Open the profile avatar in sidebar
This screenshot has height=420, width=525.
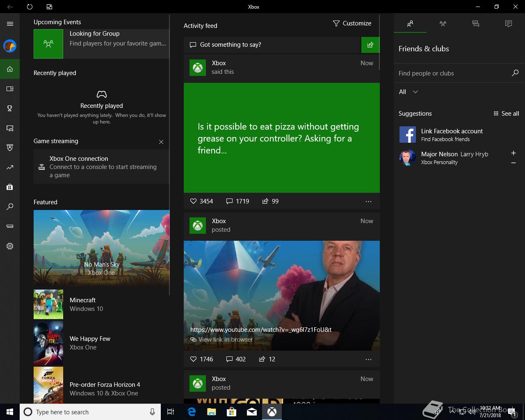(x=10, y=46)
